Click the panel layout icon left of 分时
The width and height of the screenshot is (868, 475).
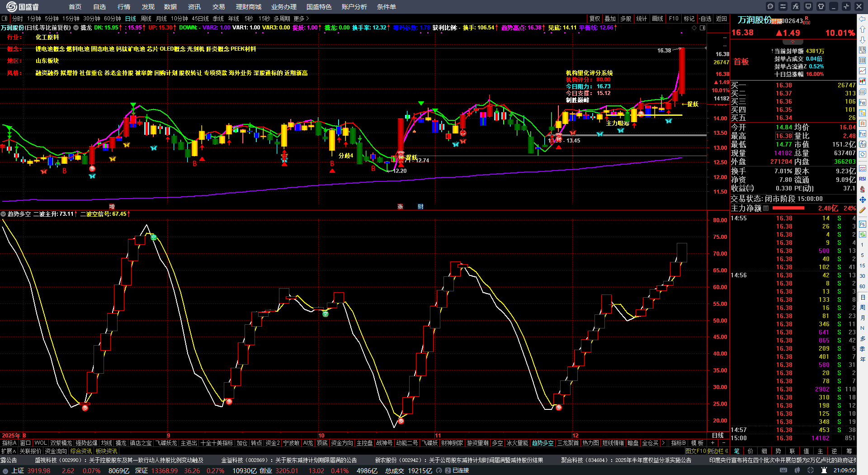[5, 19]
